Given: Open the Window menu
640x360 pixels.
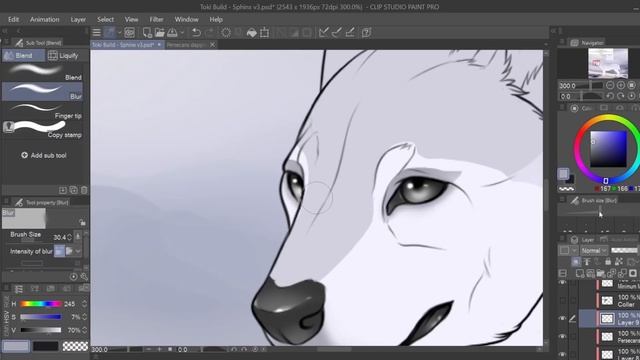Looking at the screenshot, I should point(187,19).
